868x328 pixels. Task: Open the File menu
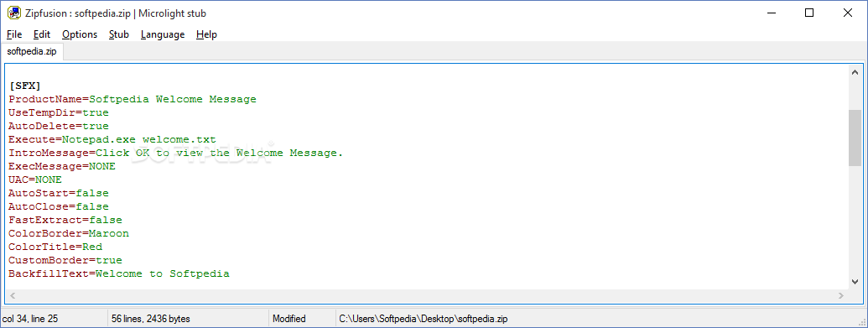pos(14,34)
